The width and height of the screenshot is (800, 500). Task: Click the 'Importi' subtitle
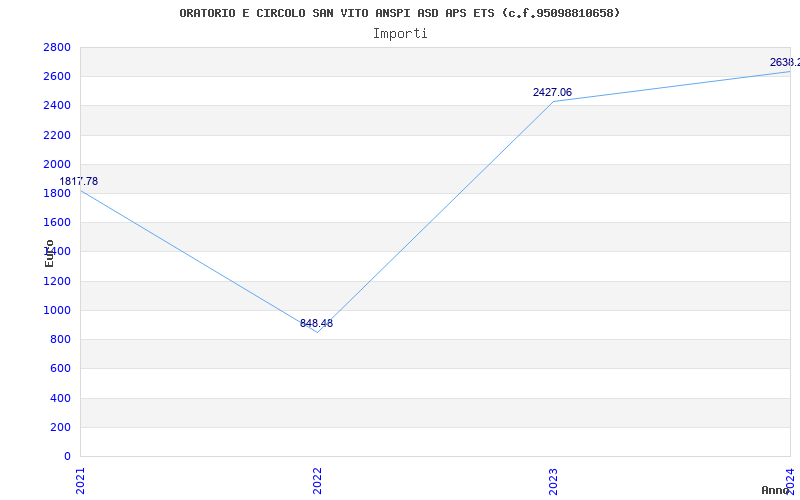tap(400, 34)
